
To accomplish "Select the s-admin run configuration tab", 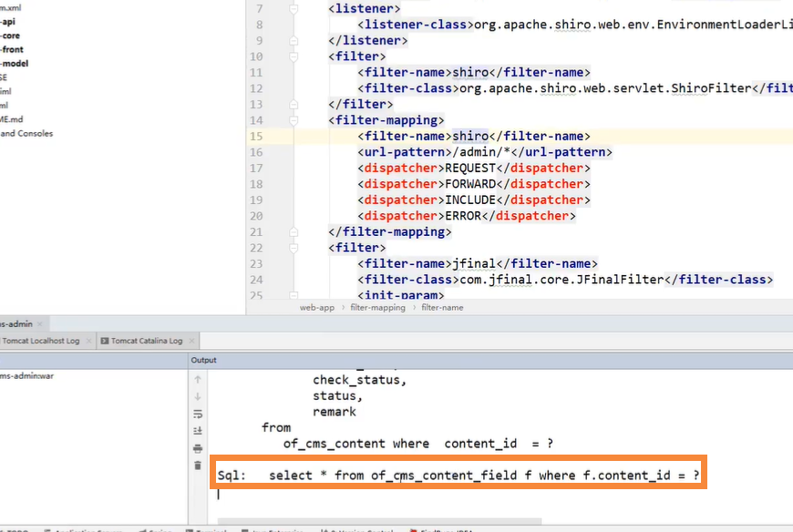I will 16,324.
